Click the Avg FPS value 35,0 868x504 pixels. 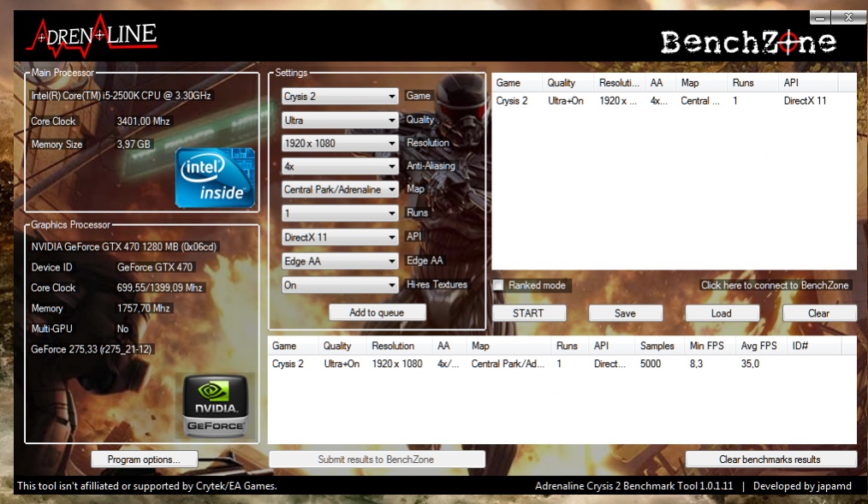pyautogui.click(x=750, y=364)
